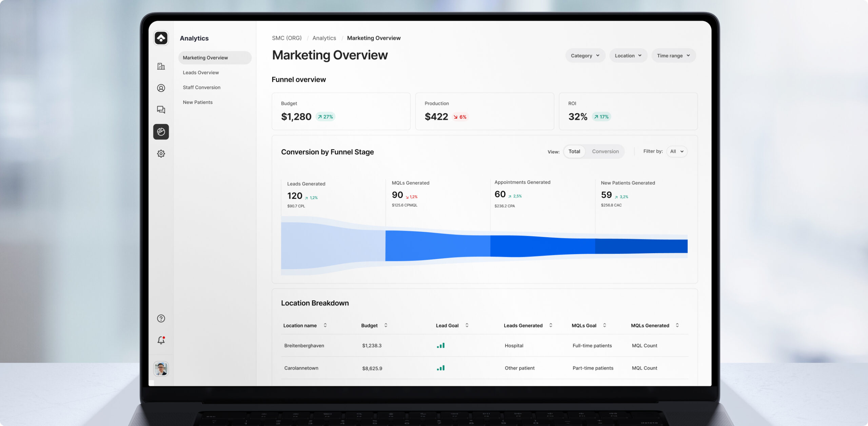Open the notifications bell icon
Screen dimensions: 868x426
tap(161, 340)
